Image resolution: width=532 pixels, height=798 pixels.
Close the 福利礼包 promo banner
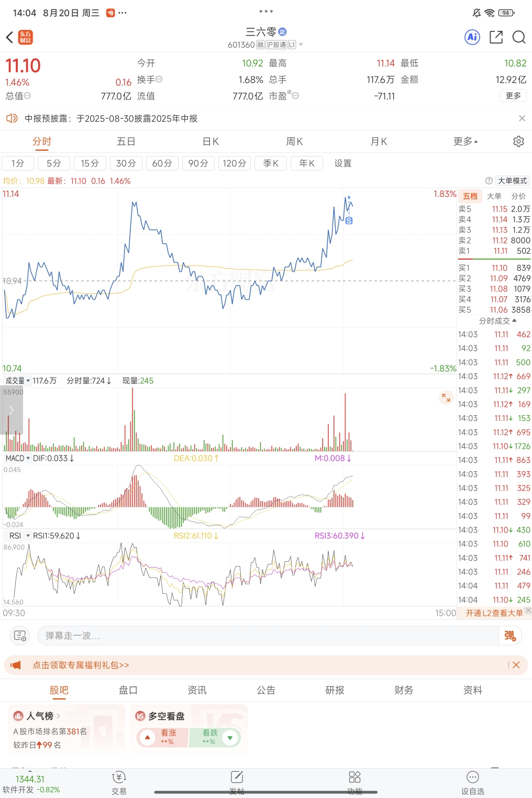pyautogui.click(x=516, y=665)
